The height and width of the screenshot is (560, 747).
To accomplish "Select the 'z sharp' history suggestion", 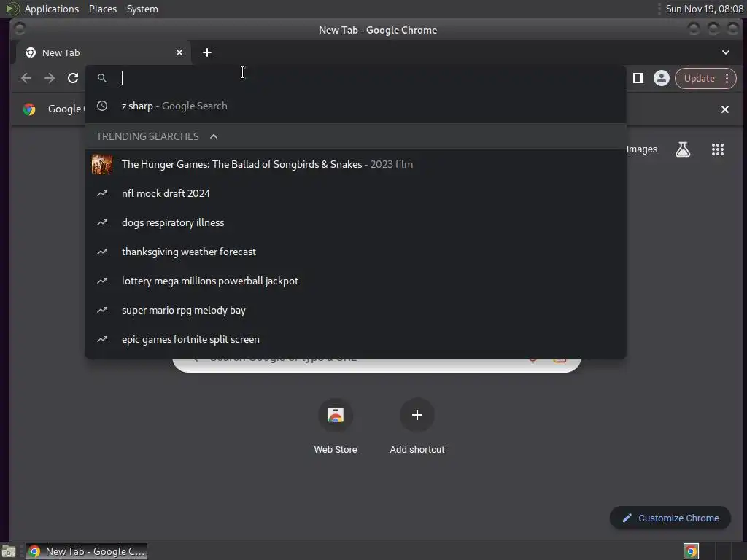I will click(355, 106).
